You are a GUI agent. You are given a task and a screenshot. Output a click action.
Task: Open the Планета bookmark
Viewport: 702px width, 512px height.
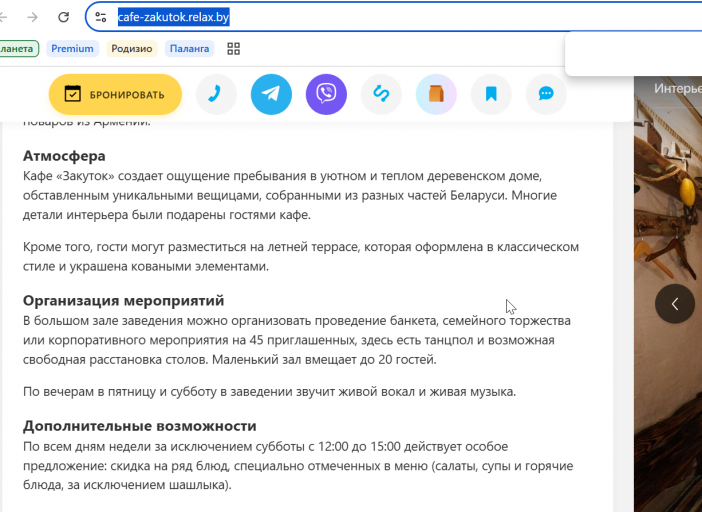(17, 49)
